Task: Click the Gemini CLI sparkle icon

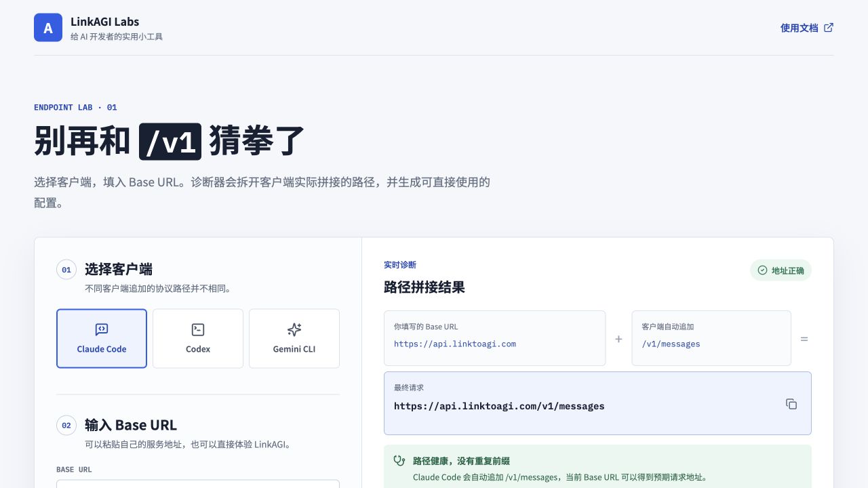Action: (294, 329)
